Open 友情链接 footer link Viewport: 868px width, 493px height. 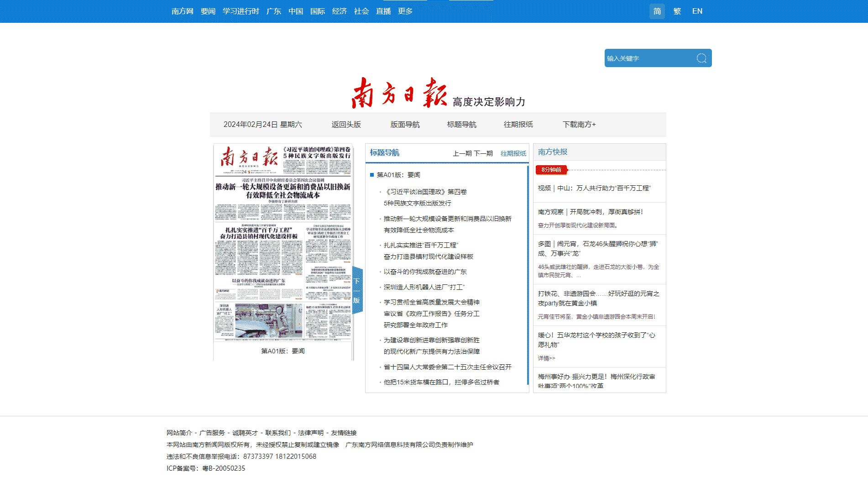pyautogui.click(x=344, y=433)
